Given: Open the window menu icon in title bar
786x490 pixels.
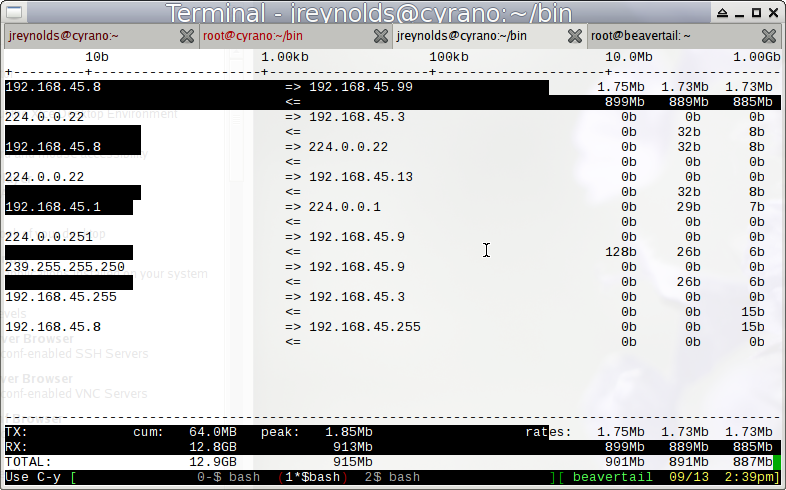Looking at the screenshot, I should point(12,11).
